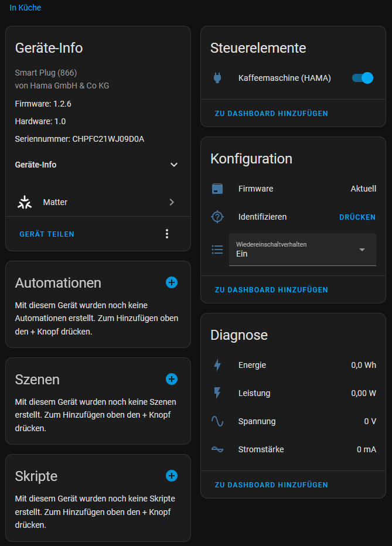Click the plug icon beside Kaffeemaschine (HAMA)
The width and height of the screenshot is (392, 546).
click(217, 78)
